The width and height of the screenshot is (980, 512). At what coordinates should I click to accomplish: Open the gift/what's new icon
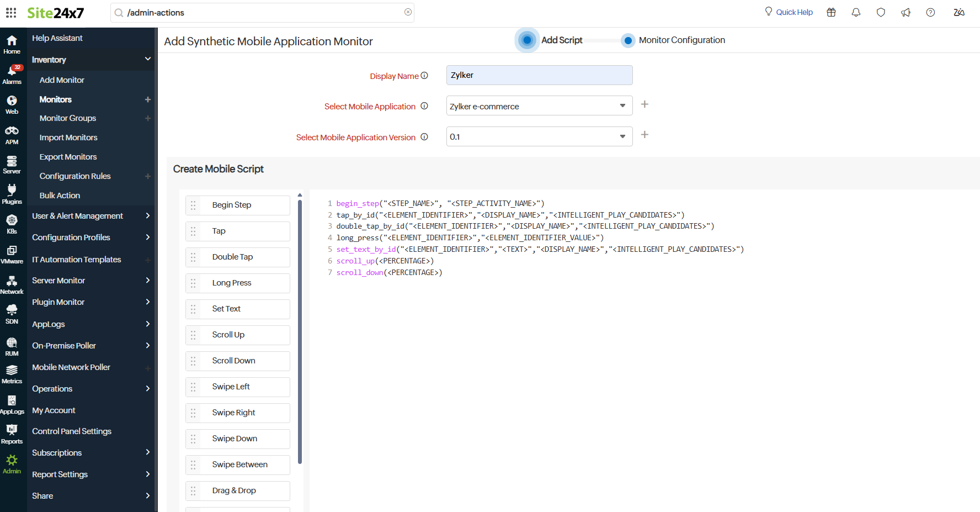831,12
